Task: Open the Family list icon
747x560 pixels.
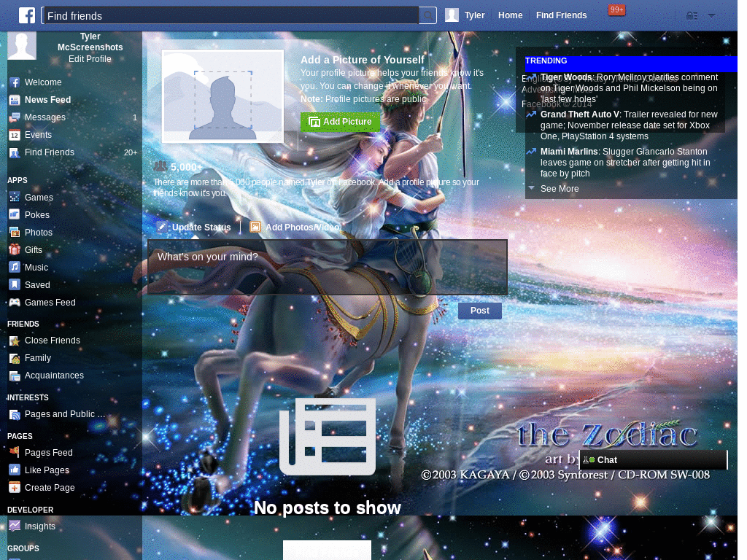Action: pyautogui.click(x=15, y=358)
